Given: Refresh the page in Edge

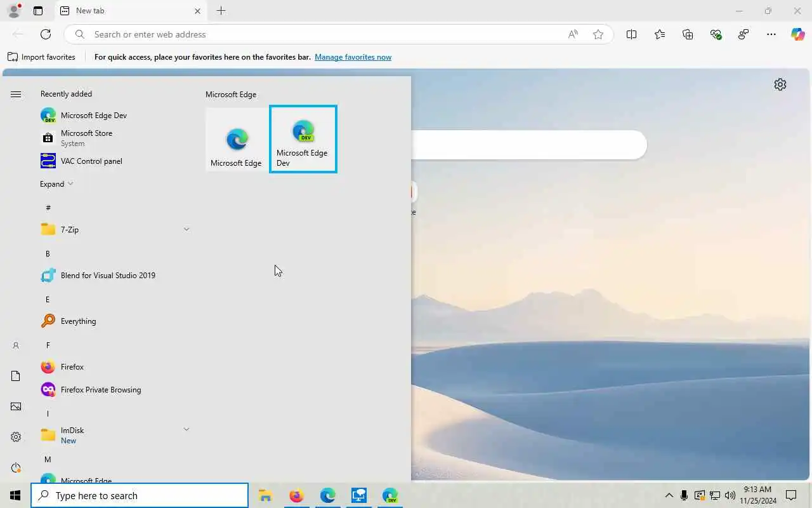Looking at the screenshot, I should (x=46, y=34).
